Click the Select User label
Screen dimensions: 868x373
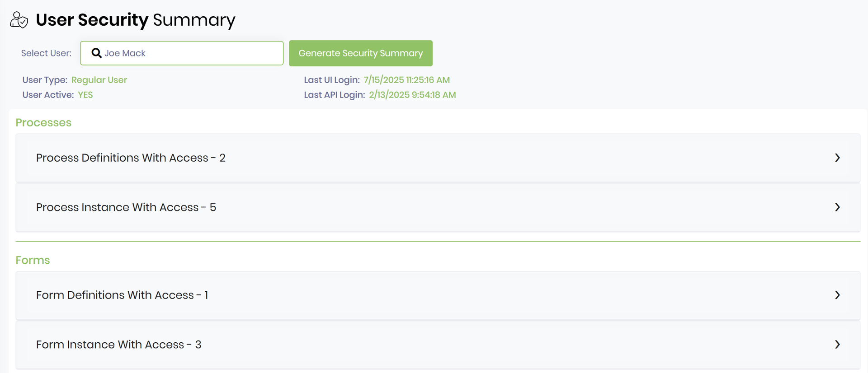[46, 53]
